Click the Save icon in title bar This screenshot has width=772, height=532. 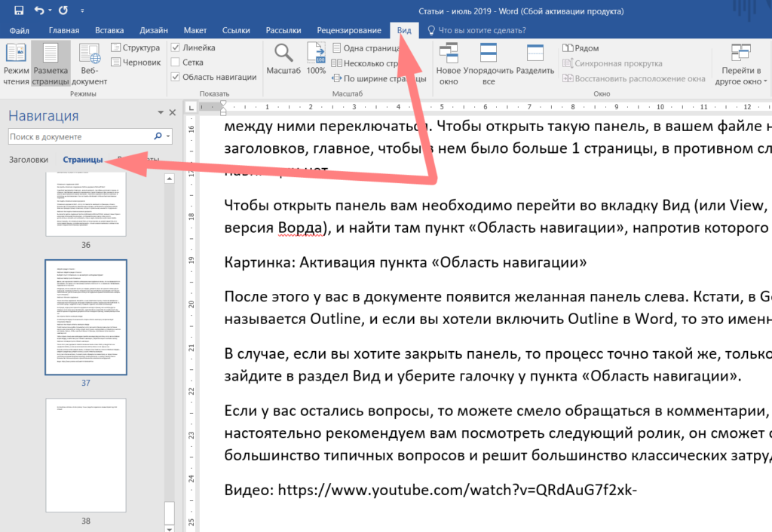(x=18, y=11)
